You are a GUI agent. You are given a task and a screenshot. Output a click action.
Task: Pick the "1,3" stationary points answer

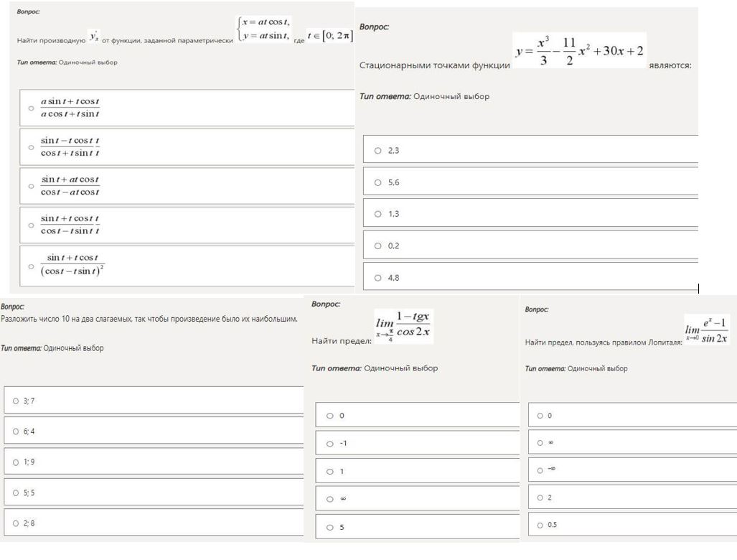pos(378,214)
